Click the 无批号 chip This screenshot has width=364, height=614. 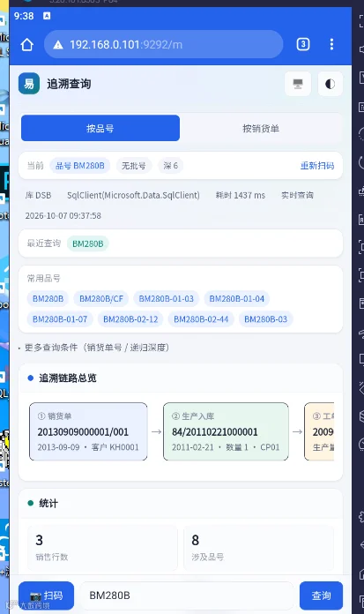(133, 166)
